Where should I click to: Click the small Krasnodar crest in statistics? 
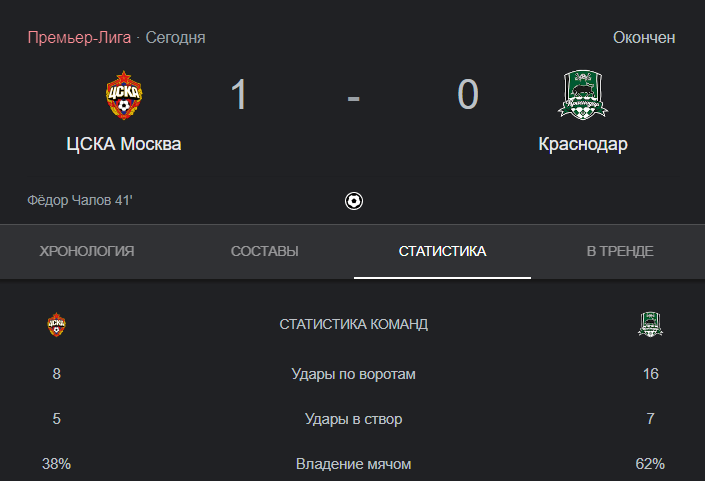click(x=650, y=324)
